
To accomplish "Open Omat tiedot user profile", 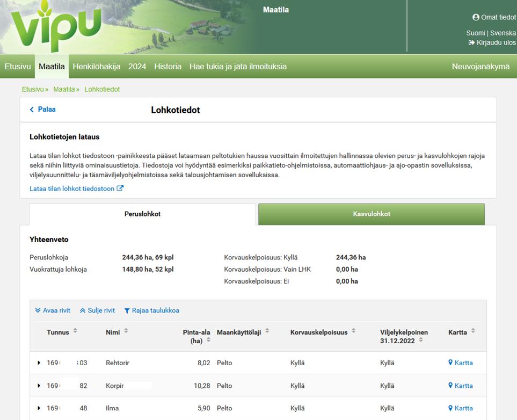I will [x=494, y=17].
